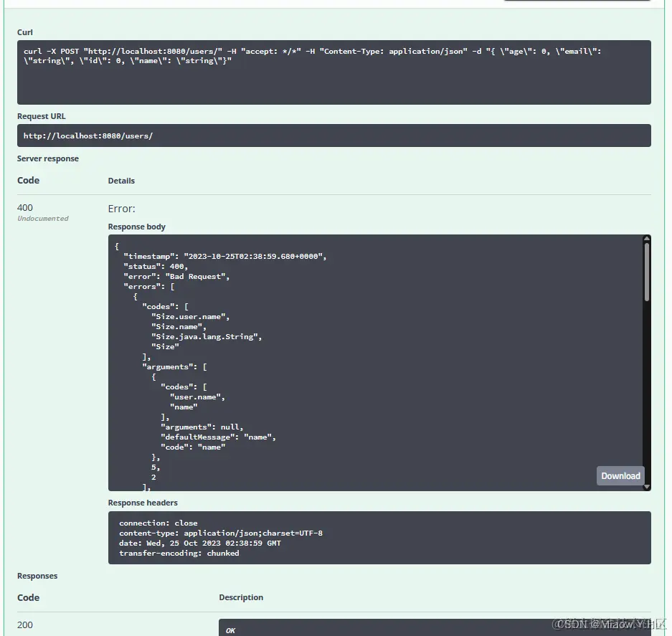The width and height of the screenshot is (672, 636).
Task: Click the curl command text block
Action: pos(334,72)
